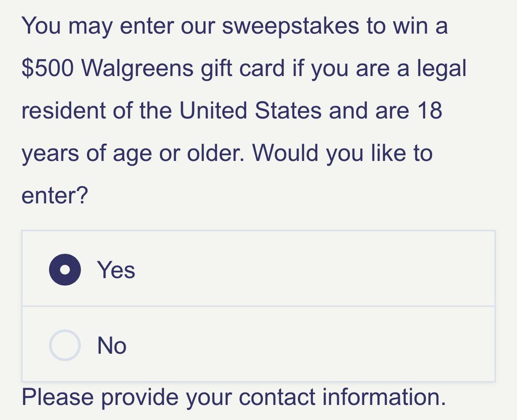The image size is (517, 420).
Task: Click the empty No radio circle
Action: point(64,344)
